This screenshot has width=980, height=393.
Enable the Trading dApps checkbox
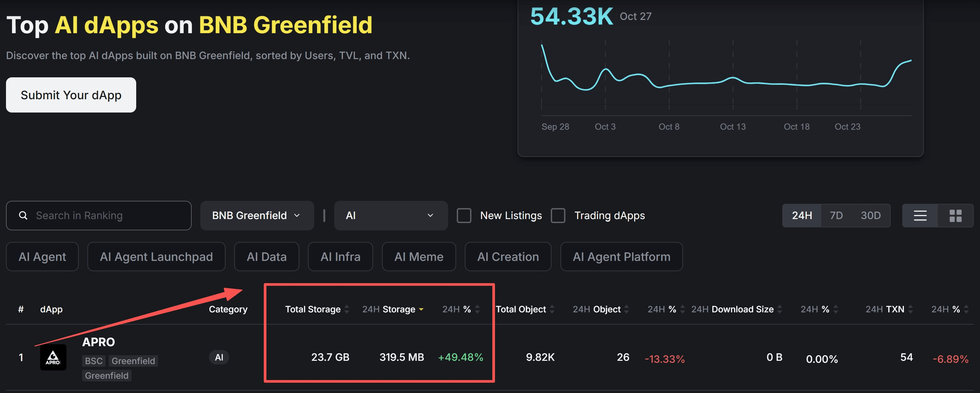coord(558,215)
